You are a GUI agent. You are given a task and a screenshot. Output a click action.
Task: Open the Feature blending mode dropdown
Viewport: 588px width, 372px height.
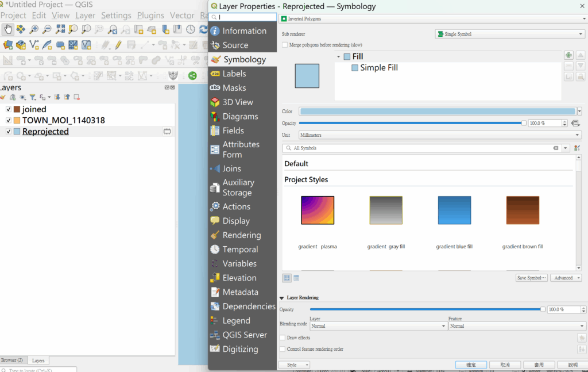(517, 326)
